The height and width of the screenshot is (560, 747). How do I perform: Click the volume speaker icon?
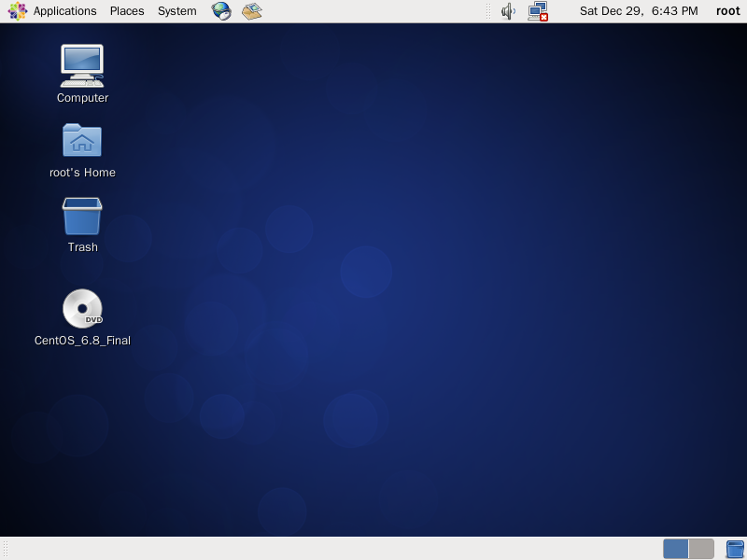click(x=508, y=11)
